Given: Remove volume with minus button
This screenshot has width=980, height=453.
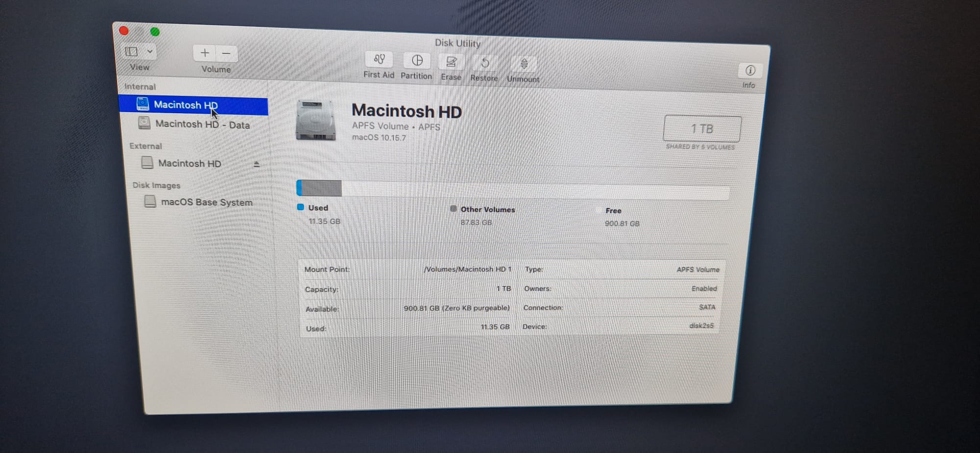Looking at the screenshot, I should pos(226,53).
